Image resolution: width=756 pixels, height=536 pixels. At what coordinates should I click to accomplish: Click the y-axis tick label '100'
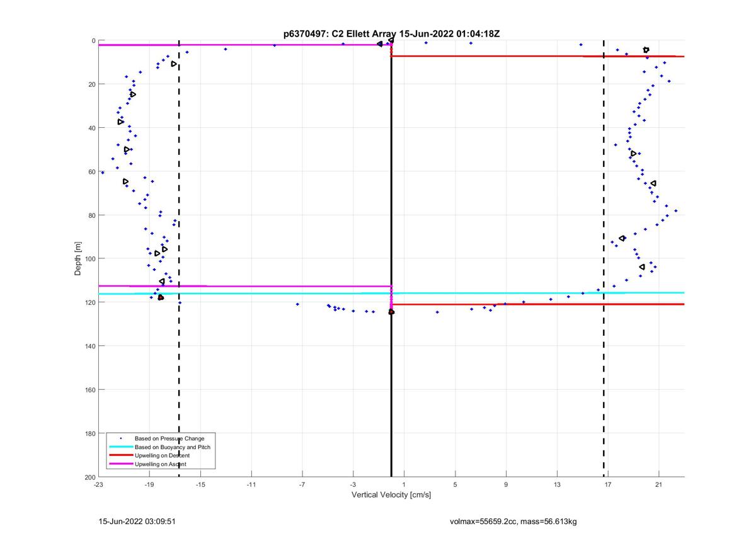89,259
